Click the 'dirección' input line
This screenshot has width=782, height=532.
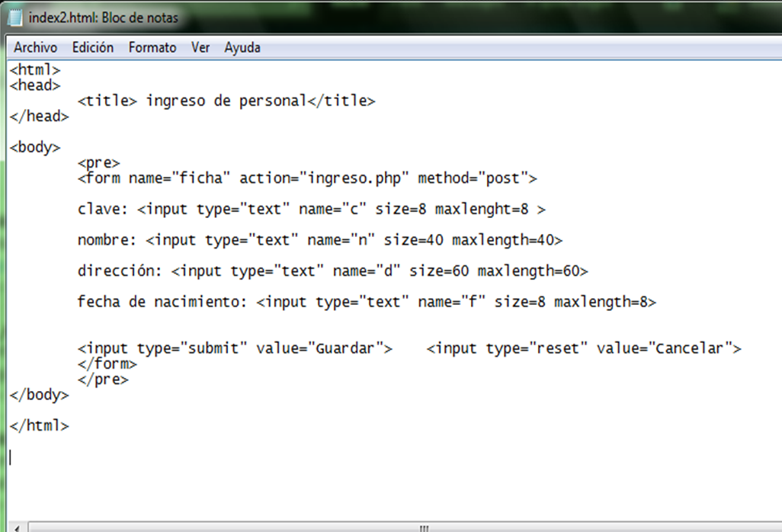(332, 271)
